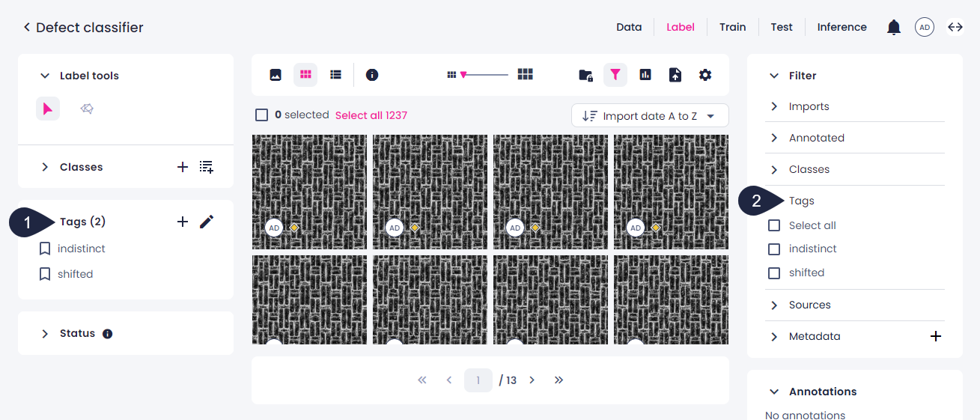Screen dimensions: 980x420
Task: Expand the Annotated filter
Action: coord(774,138)
